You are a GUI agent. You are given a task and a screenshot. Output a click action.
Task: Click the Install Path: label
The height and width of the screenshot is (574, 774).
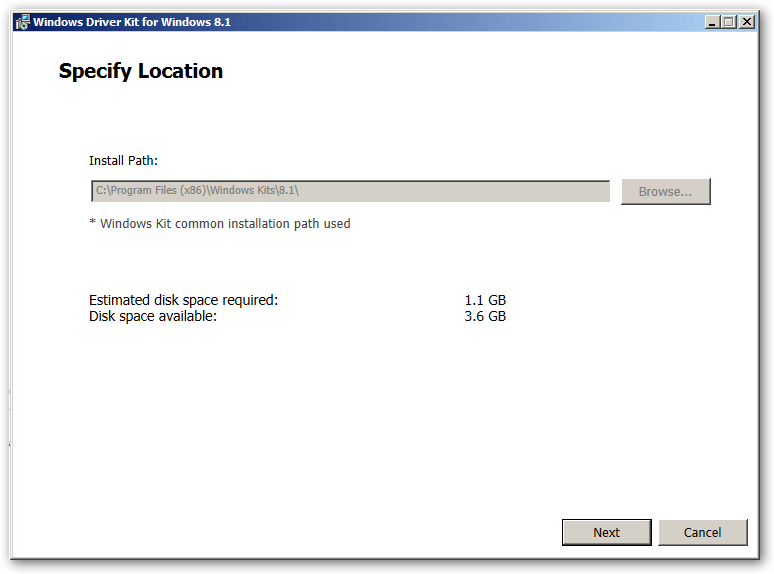[123, 160]
